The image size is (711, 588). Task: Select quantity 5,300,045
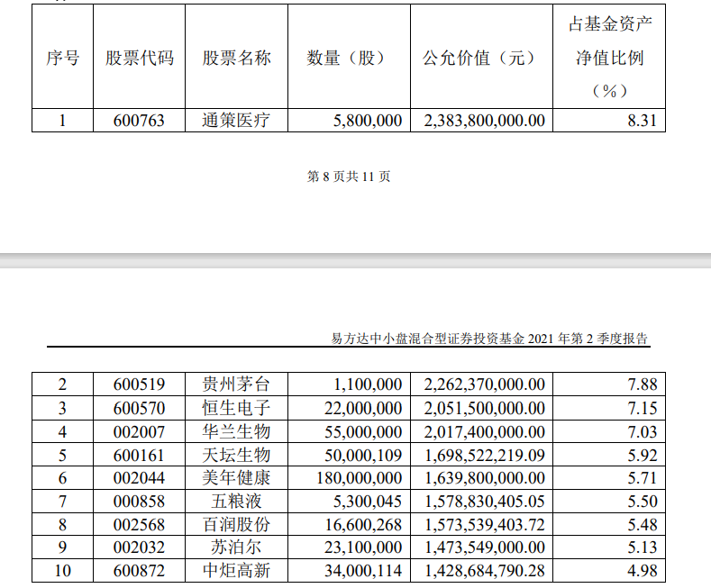[x=368, y=502]
